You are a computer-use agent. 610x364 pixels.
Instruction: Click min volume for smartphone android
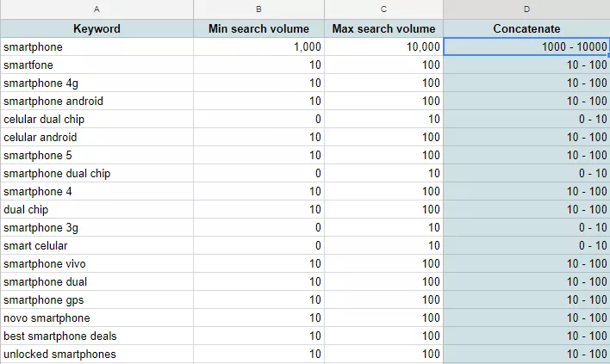(258, 101)
